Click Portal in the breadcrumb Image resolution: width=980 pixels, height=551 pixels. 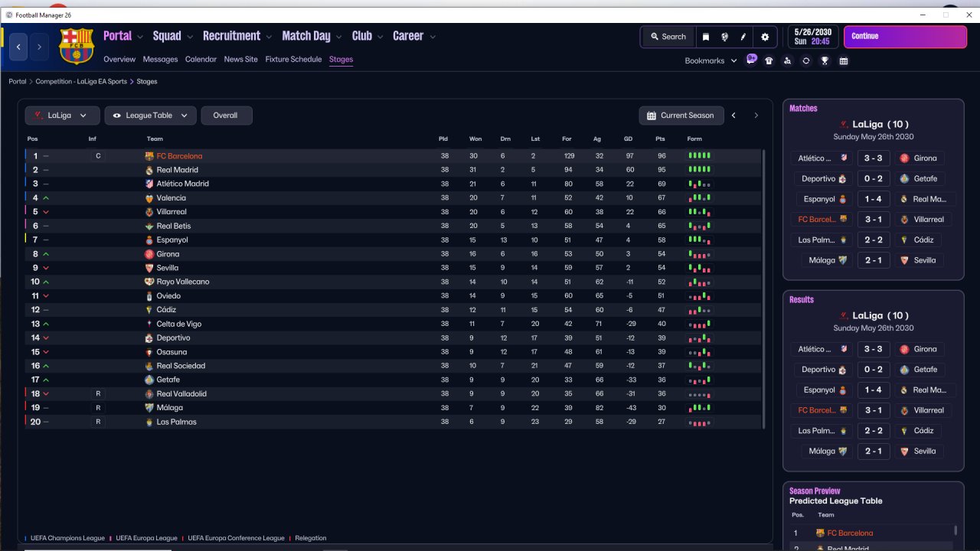[18, 81]
